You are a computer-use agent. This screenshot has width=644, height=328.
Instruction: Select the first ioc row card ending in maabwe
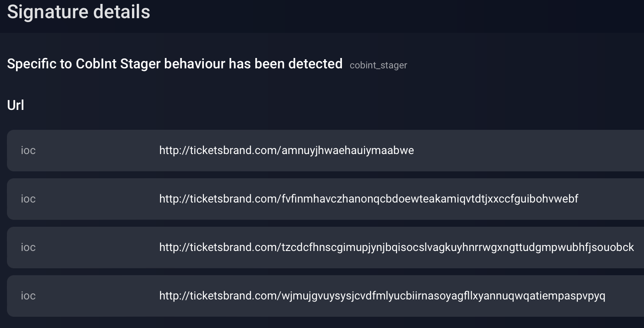325,151
